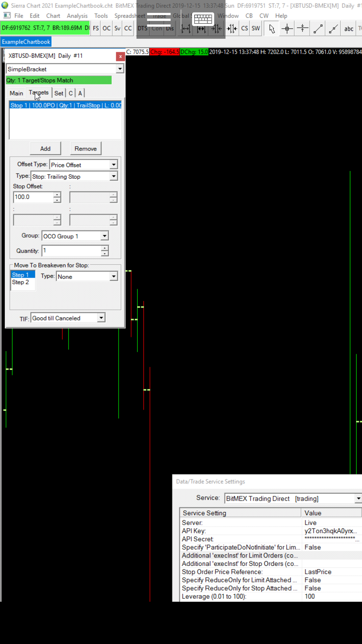Screen dimensions: 362x644
Task: Close the XBTUSD trade window with red X
Action: click(120, 56)
